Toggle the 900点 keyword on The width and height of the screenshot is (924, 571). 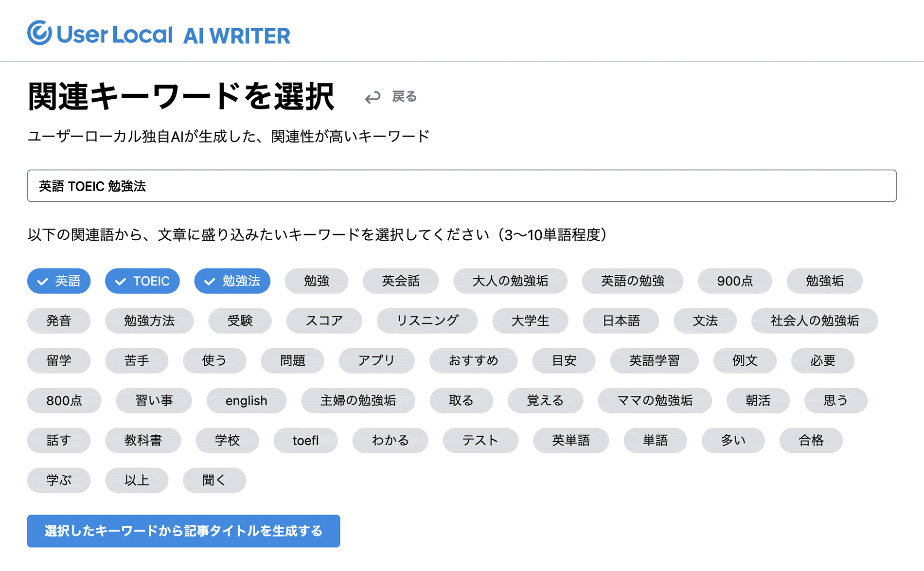pos(734,281)
